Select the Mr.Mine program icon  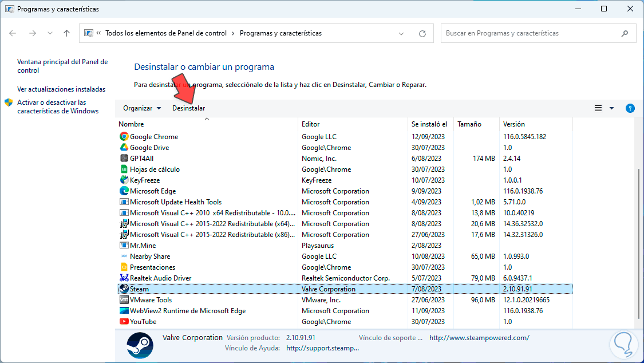(124, 245)
